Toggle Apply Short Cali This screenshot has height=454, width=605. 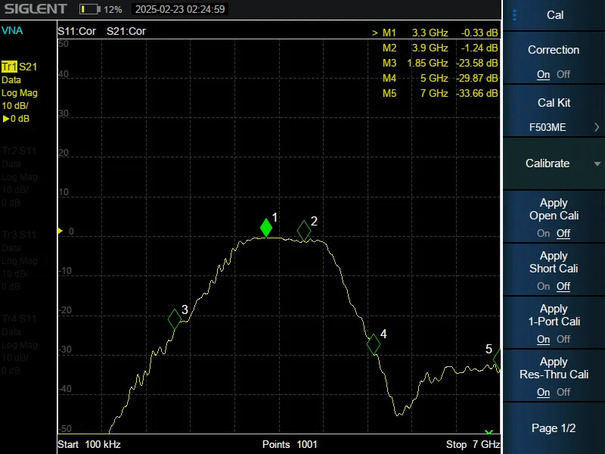554,270
